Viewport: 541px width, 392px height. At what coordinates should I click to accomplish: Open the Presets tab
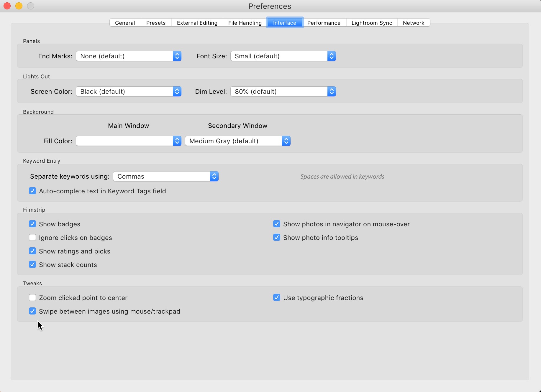(x=156, y=23)
